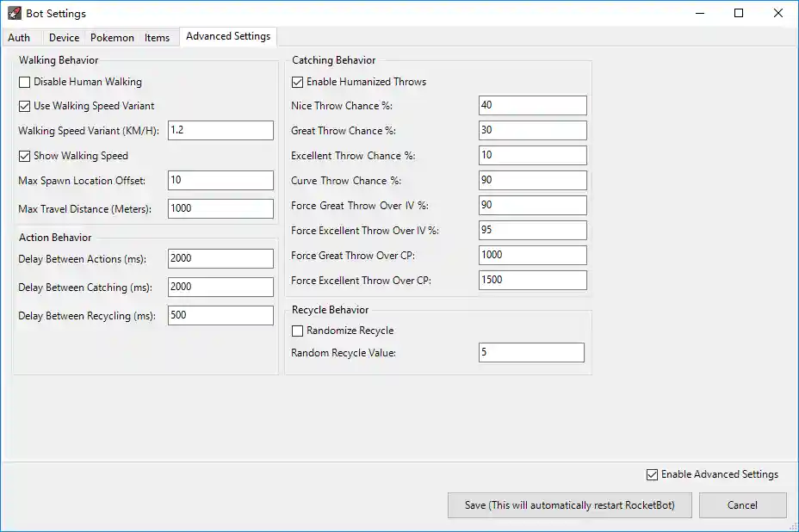This screenshot has width=799, height=532.
Task: Select the Nice Throw Chance % field
Action: point(532,106)
